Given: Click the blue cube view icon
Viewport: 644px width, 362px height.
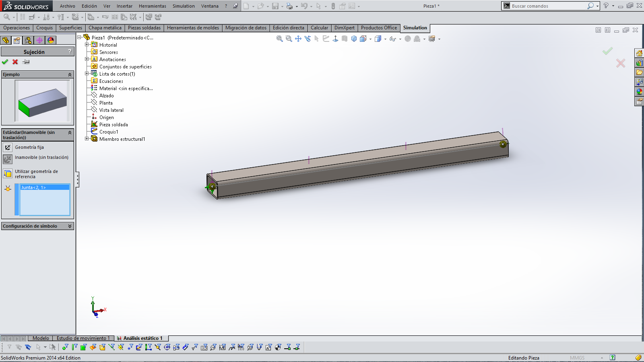Looking at the screenshot, I should [x=354, y=39].
